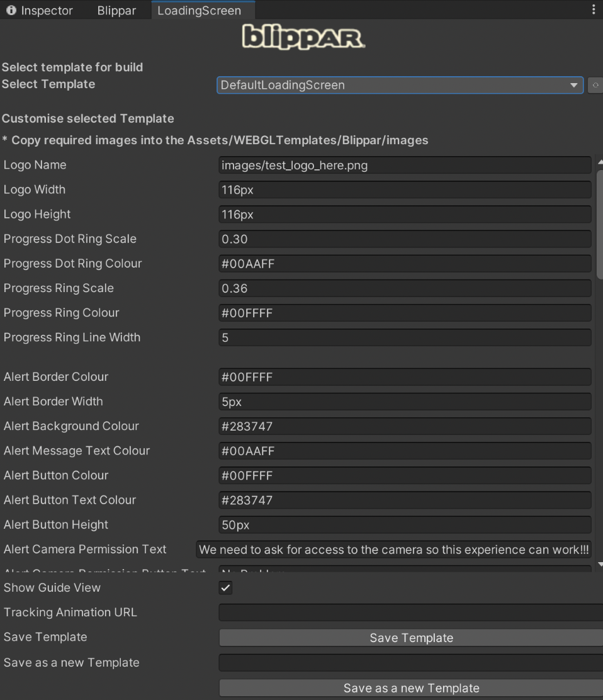Image resolution: width=603 pixels, height=700 pixels.
Task: Open the three-dot panel options menu
Action: 593,10
